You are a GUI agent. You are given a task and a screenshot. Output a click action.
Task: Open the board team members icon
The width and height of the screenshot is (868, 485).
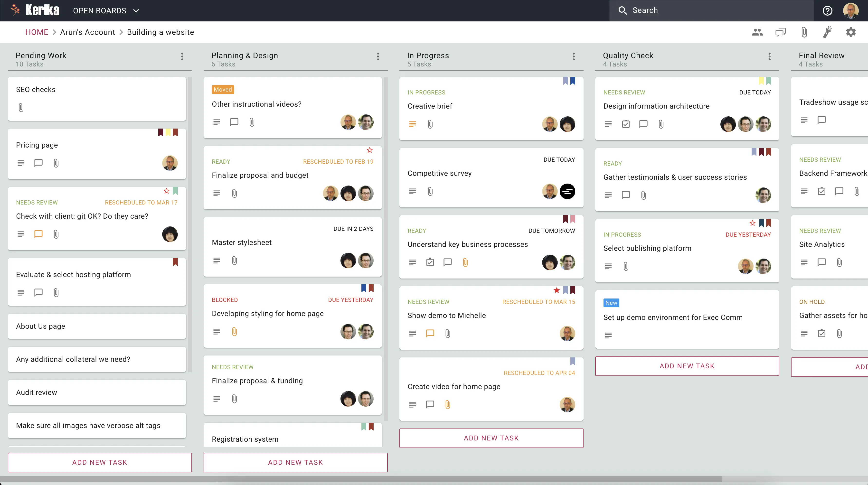pos(757,32)
